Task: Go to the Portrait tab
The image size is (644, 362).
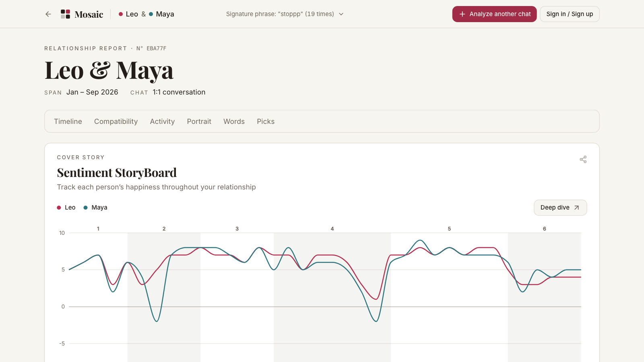Action: pos(199,121)
